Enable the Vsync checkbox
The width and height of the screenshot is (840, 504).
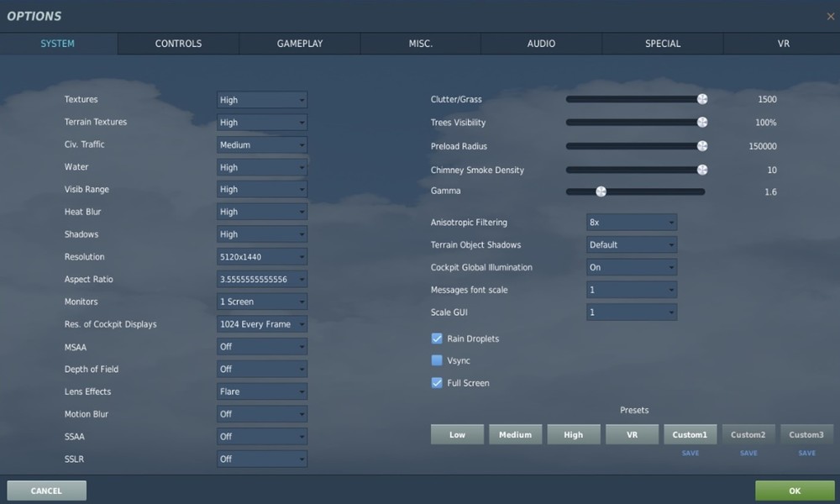[437, 360]
